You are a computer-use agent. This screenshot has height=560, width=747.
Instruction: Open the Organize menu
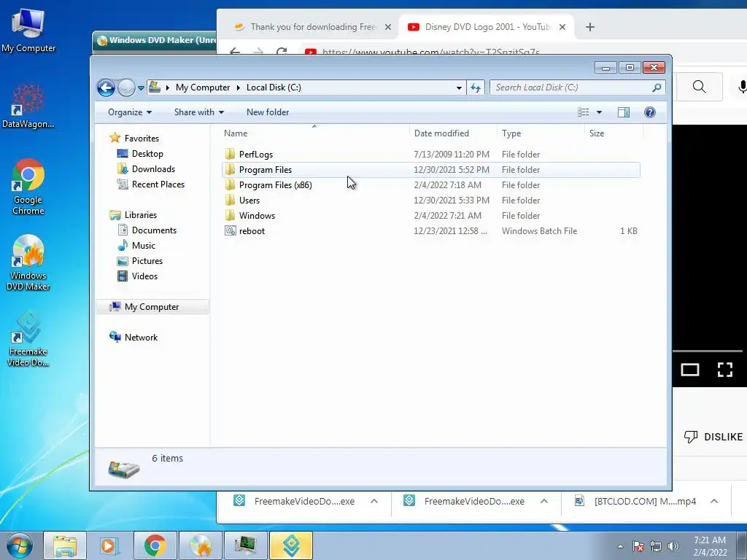[x=130, y=112]
